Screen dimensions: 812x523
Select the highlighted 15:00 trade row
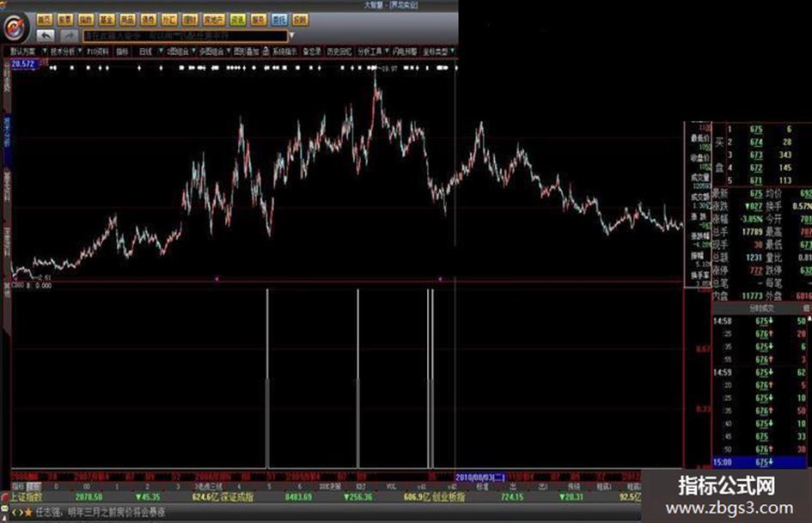click(x=760, y=462)
